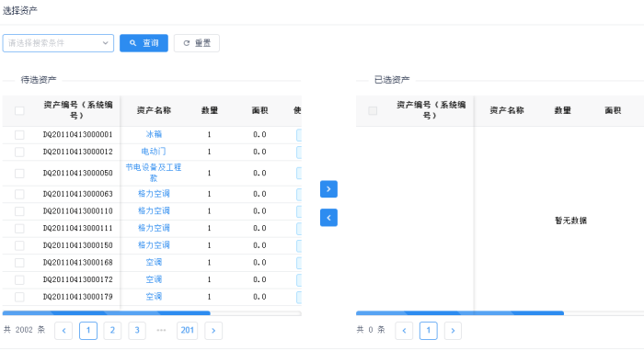Toggle select-all checkbox in 已选资产 header

tap(373, 110)
